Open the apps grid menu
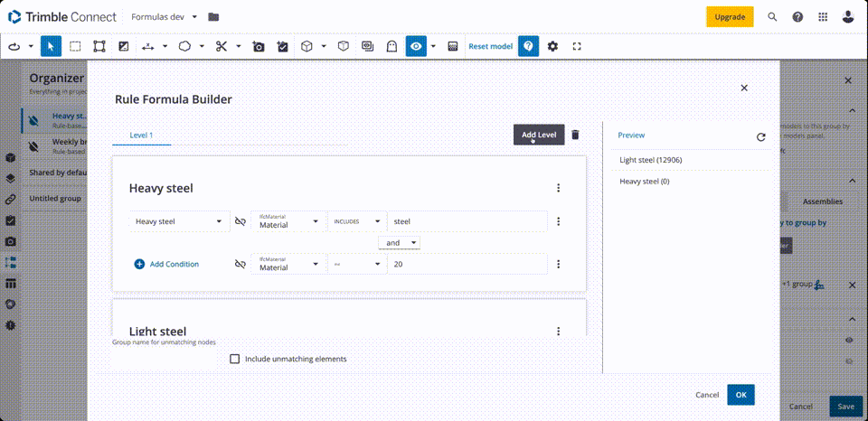 pyautogui.click(x=823, y=17)
